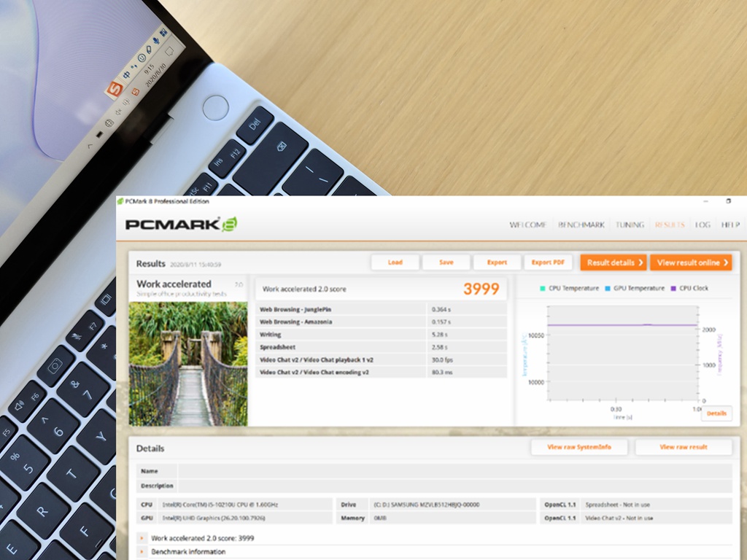Viewport: 747px width, 560px height.
Task: Click the chart's Details button
Action: [716, 413]
